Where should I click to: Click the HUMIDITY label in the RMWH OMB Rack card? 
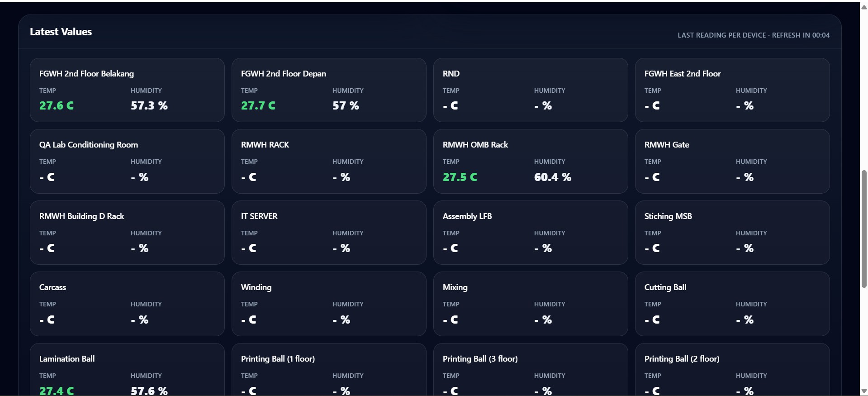550,162
